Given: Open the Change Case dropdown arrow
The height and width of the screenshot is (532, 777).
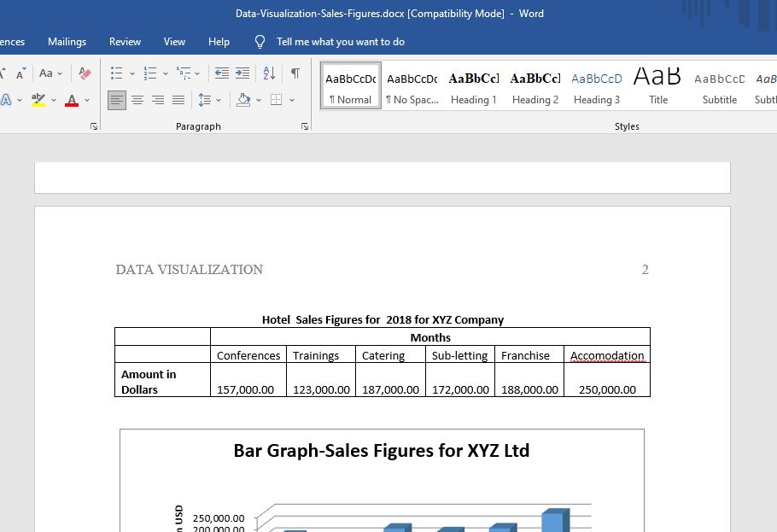Looking at the screenshot, I should coord(60,74).
